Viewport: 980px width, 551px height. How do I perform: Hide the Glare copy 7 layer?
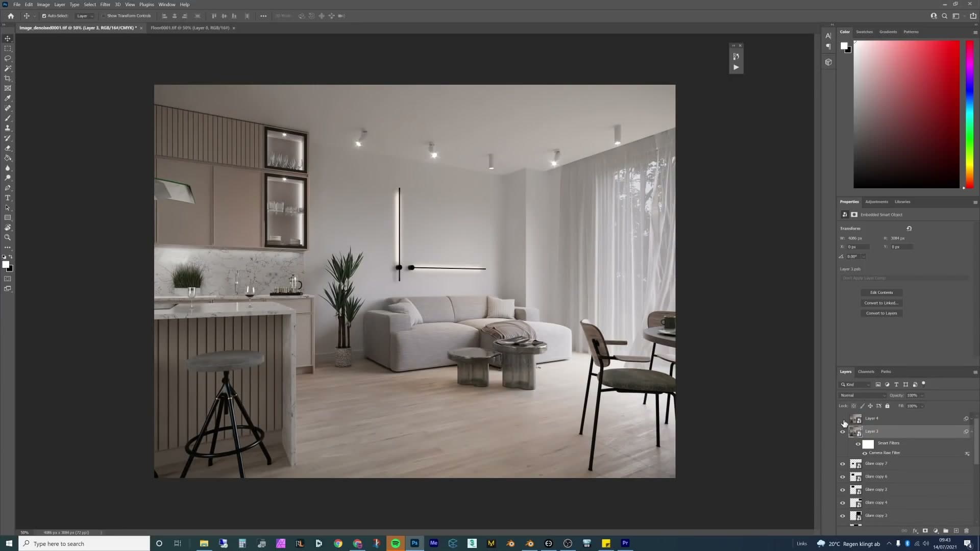(x=843, y=464)
